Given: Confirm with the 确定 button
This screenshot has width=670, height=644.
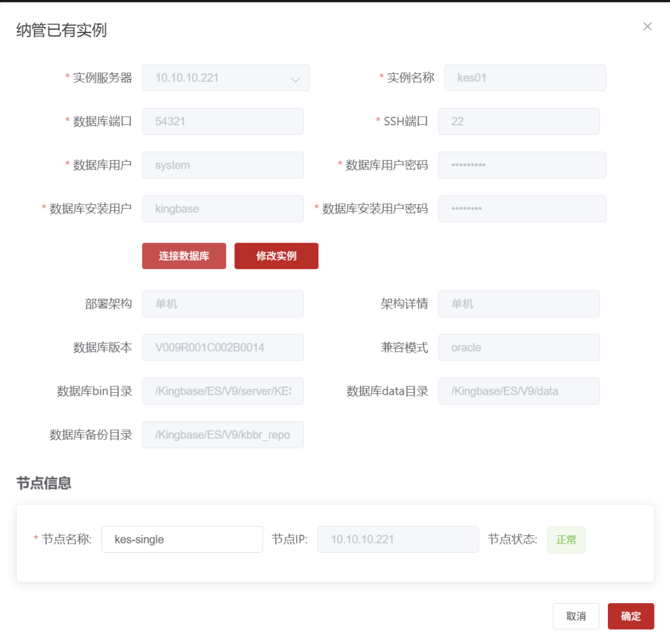Looking at the screenshot, I should click(x=631, y=616).
